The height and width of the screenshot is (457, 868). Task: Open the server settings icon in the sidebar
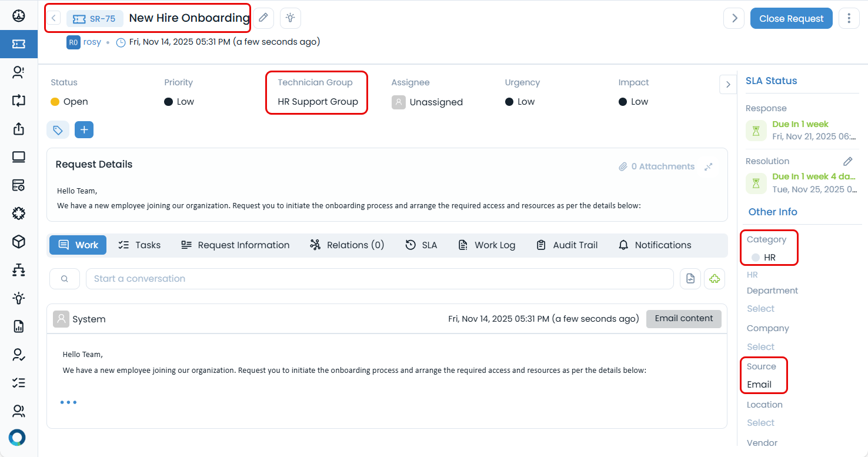point(19,185)
